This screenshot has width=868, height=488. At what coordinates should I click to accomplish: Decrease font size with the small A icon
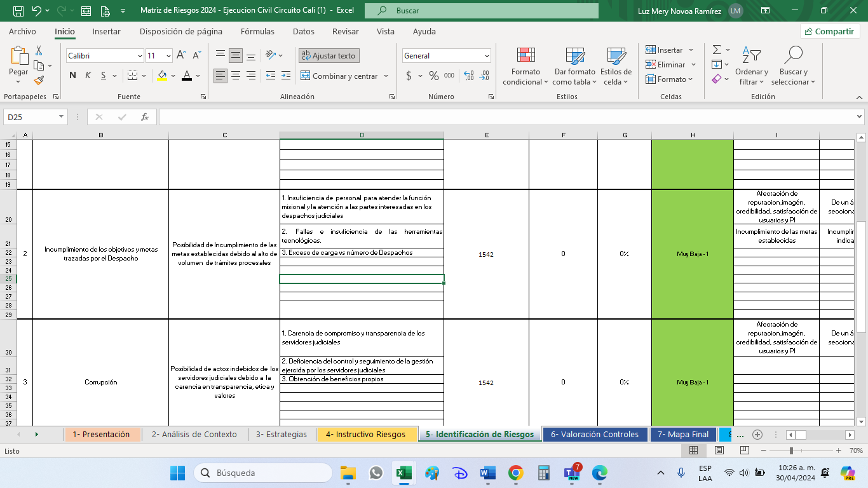click(x=196, y=56)
